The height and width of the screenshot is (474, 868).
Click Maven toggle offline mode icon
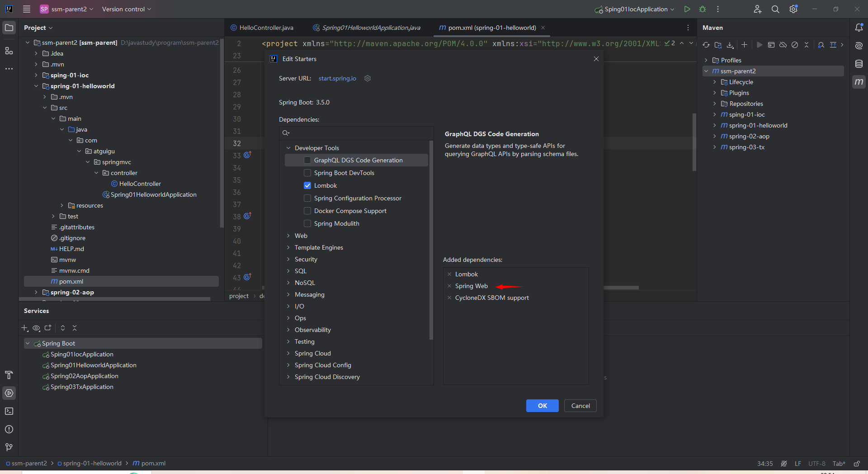tap(783, 45)
